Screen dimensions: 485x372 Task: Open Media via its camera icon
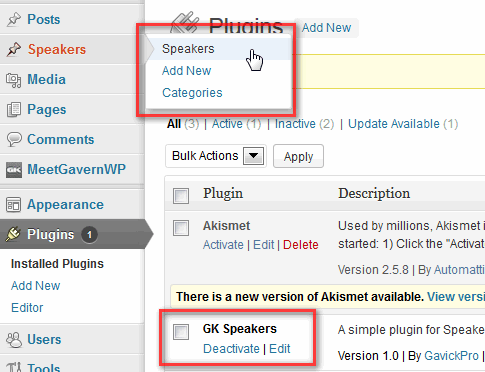click(14, 80)
